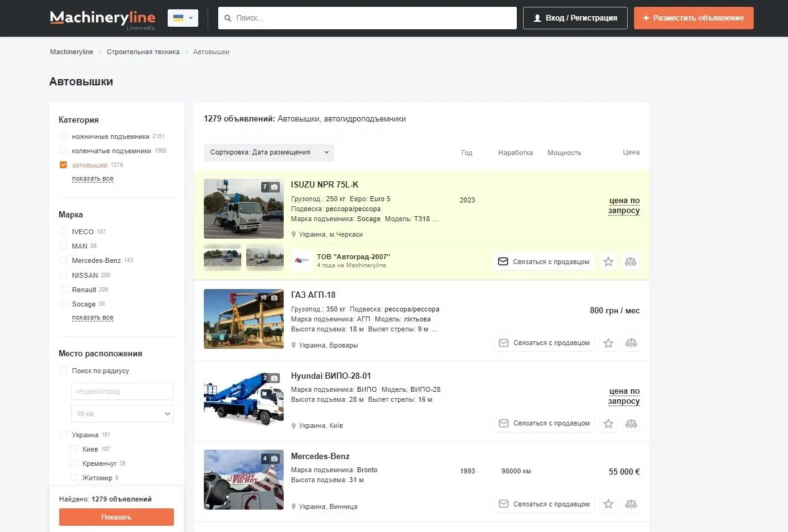This screenshot has width=788, height=532.
Task: Go to Строительная техника breadcrumb
Action: click(143, 52)
